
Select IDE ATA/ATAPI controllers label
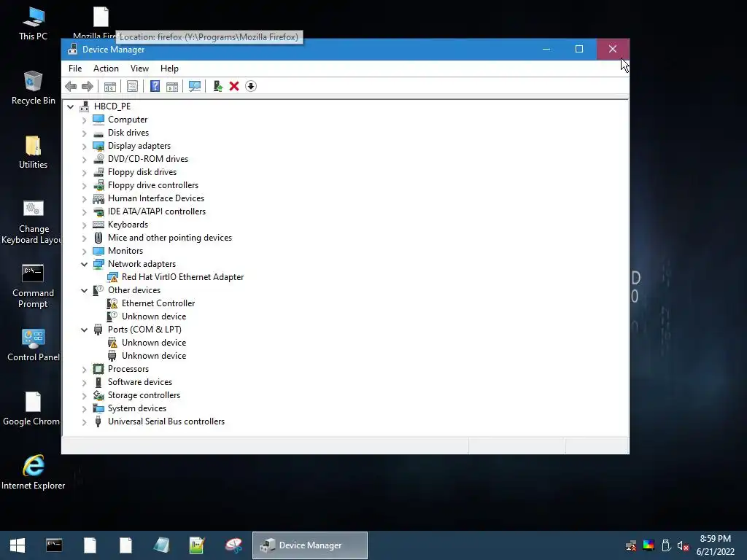point(157,211)
